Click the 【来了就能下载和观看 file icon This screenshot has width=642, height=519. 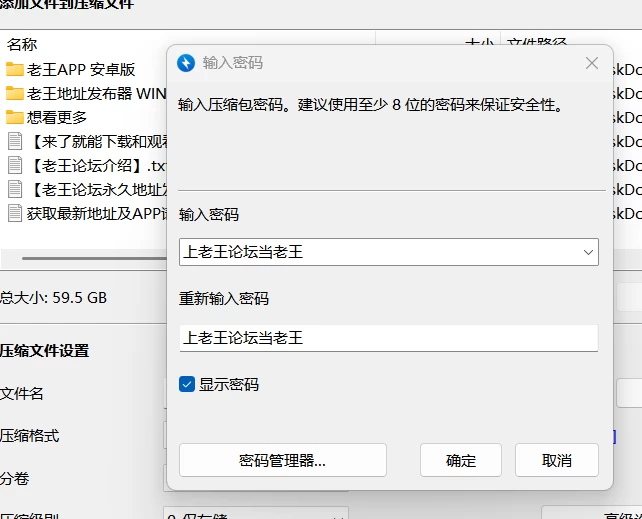coord(15,141)
